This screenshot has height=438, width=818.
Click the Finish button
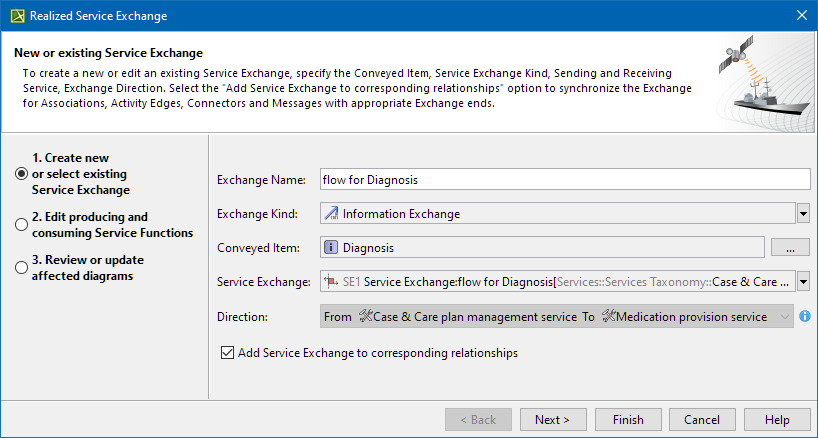(628, 420)
